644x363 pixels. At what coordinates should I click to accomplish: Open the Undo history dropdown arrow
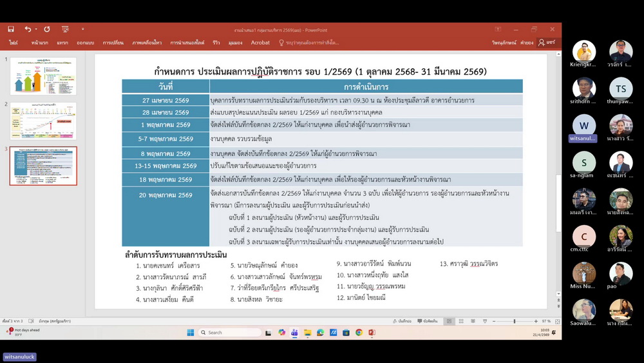pyautogui.click(x=36, y=29)
